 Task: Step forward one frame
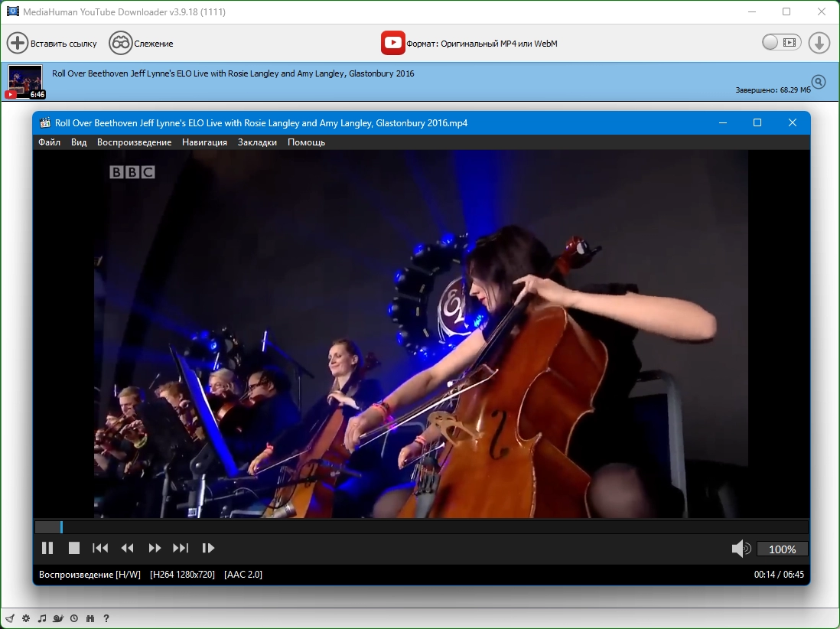point(208,548)
